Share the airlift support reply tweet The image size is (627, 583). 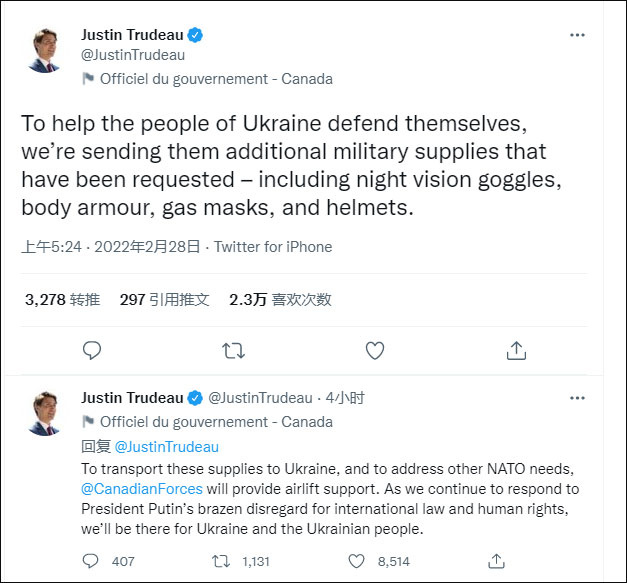(495, 561)
